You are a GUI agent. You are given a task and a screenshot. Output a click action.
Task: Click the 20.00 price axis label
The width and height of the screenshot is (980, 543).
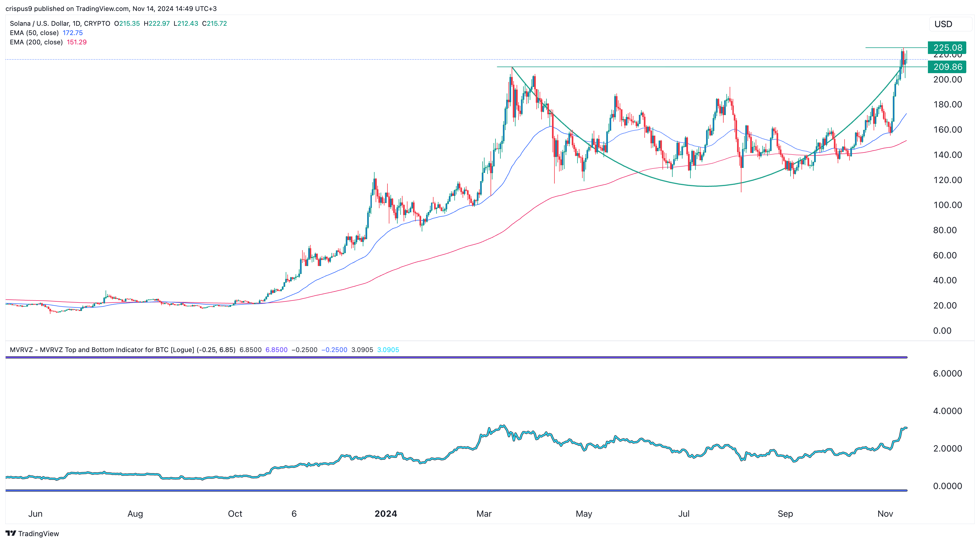pyautogui.click(x=945, y=305)
